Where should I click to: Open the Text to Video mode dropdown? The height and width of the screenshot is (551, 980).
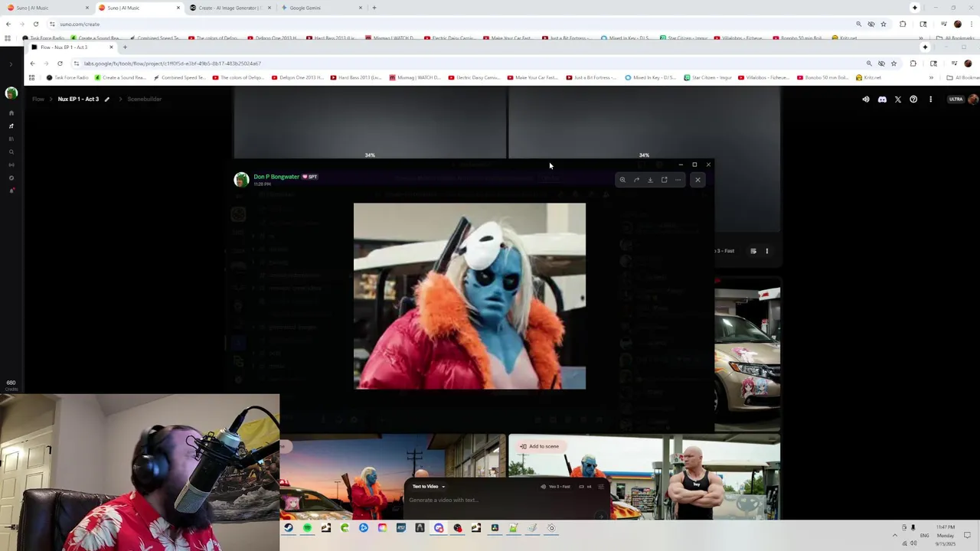pyautogui.click(x=429, y=486)
